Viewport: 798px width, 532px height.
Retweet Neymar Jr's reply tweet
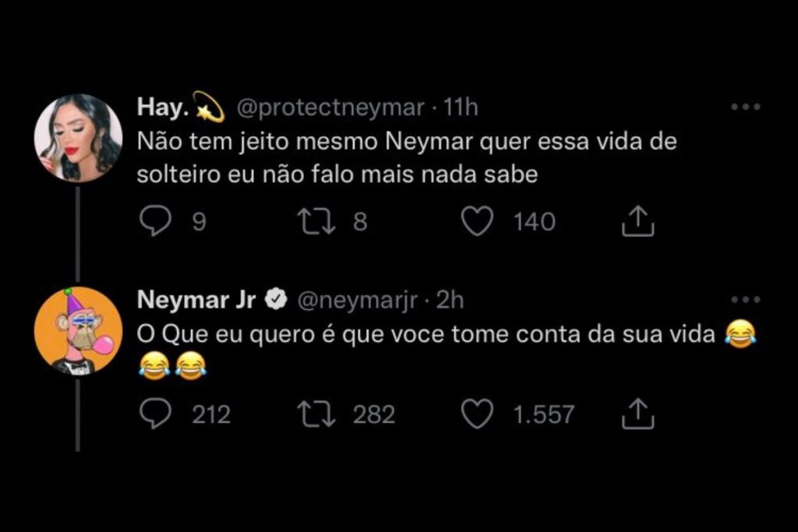point(318,414)
